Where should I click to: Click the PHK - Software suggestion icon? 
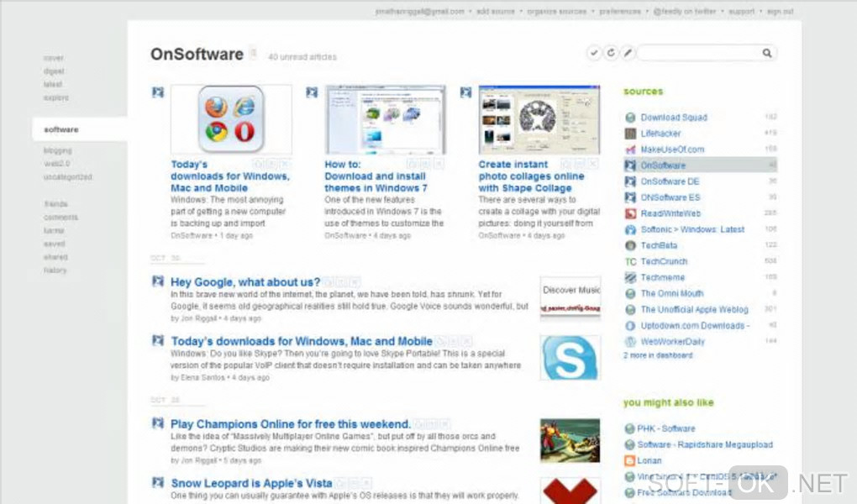pyautogui.click(x=629, y=428)
